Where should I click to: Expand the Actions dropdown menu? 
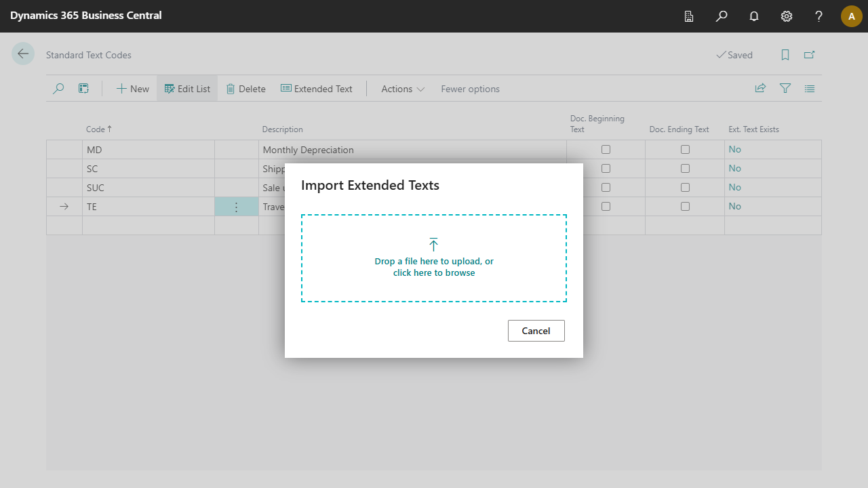(x=403, y=89)
